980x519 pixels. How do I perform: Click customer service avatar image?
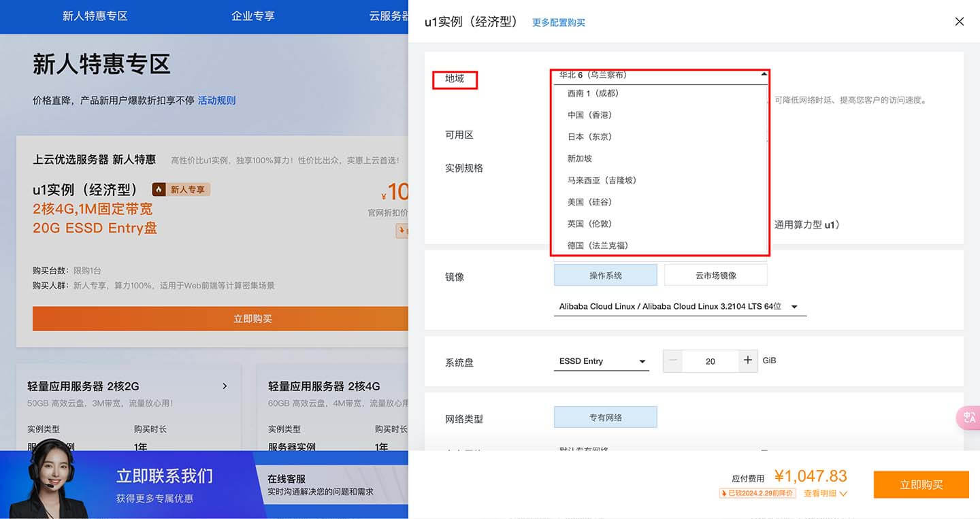point(50,478)
